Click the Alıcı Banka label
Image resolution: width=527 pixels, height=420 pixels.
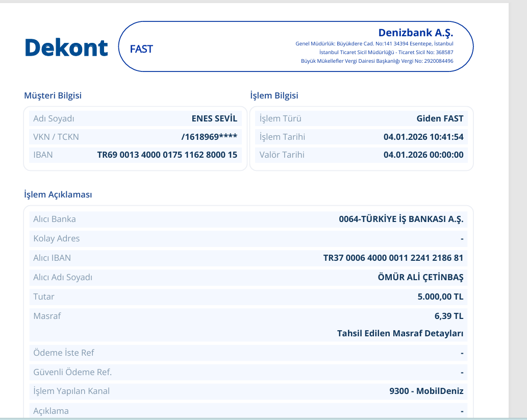(55, 219)
